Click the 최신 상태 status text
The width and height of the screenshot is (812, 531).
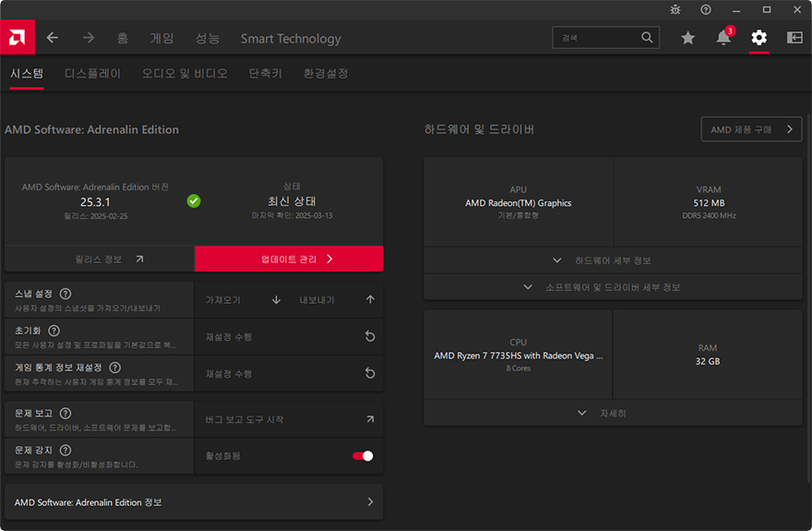point(292,201)
